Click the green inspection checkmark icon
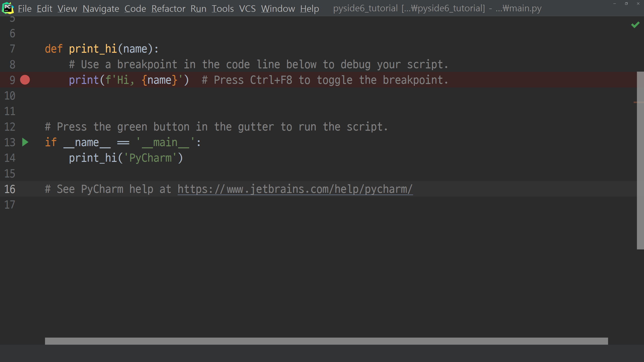The image size is (644, 362). pyautogui.click(x=635, y=25)
